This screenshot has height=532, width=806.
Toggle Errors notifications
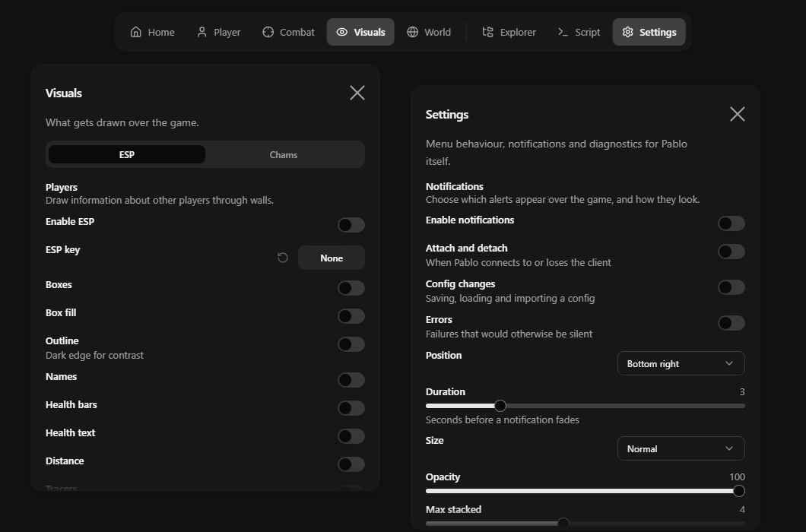pos(731,323)
